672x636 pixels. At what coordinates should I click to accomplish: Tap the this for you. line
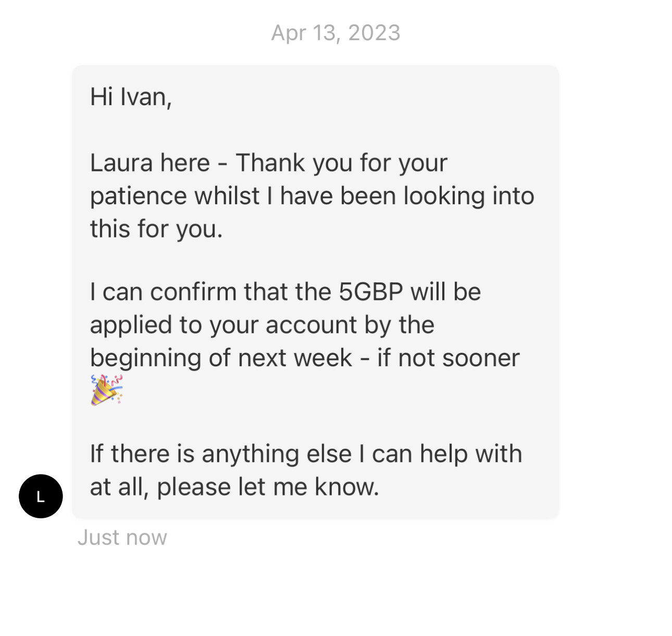pyautogui.click(x=156, y=229)
